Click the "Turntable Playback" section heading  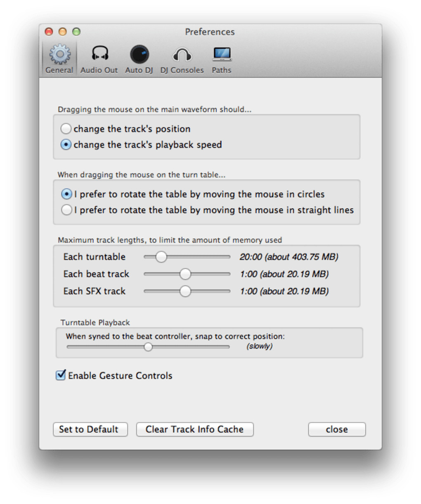click(95, 323)
